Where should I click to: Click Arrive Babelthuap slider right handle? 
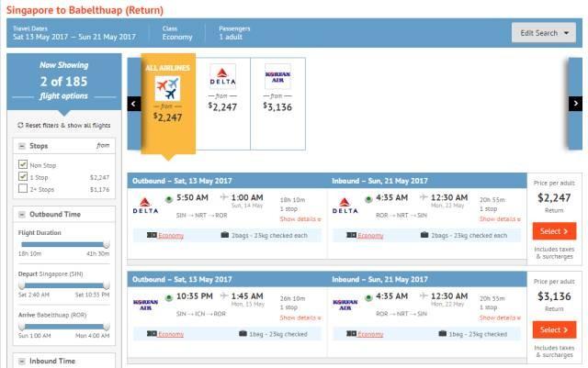tap(107, 327)
